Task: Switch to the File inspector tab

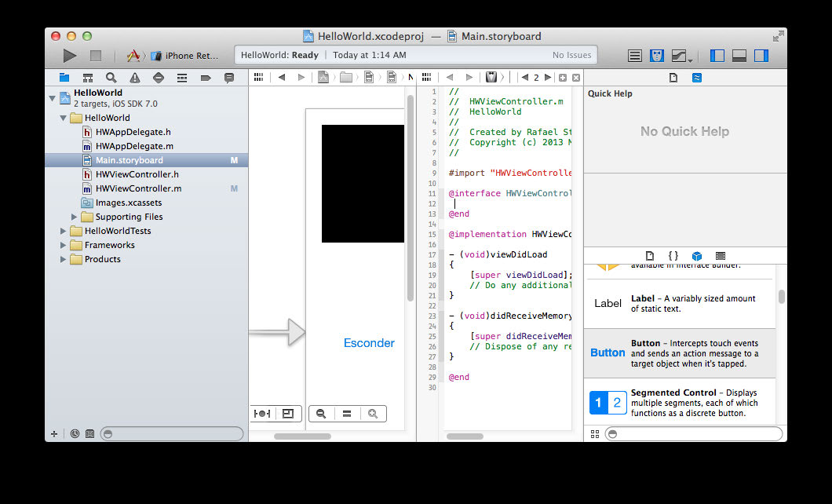Action: 673,78
